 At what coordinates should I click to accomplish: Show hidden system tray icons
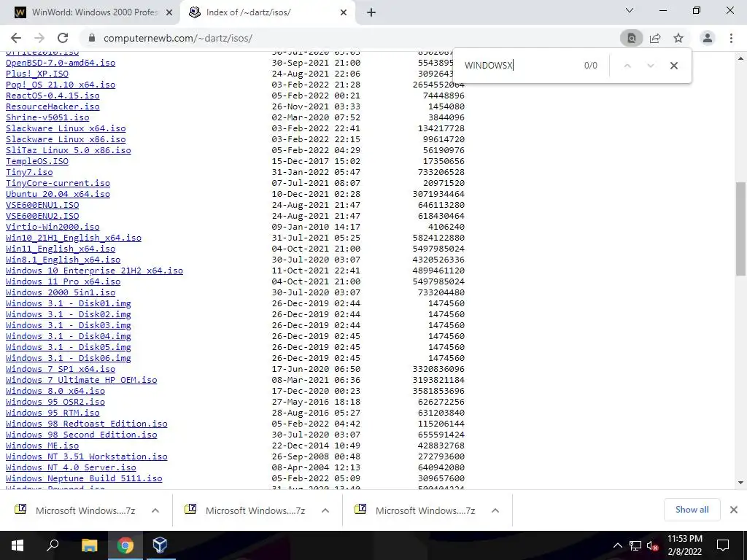617,545
